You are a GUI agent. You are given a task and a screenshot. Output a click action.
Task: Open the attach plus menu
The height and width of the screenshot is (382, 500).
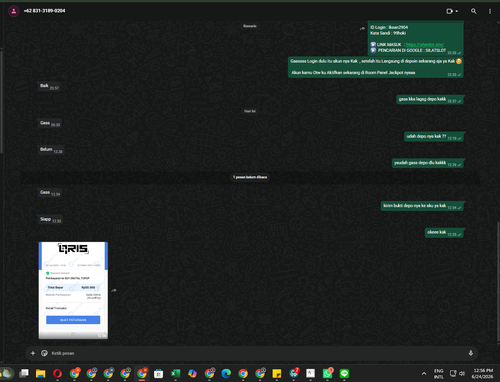33,353
